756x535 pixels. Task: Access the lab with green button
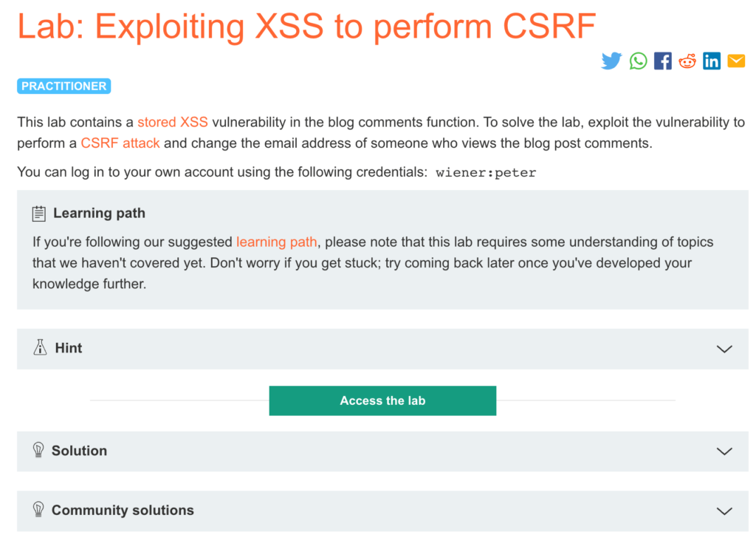tap(382, 401)
